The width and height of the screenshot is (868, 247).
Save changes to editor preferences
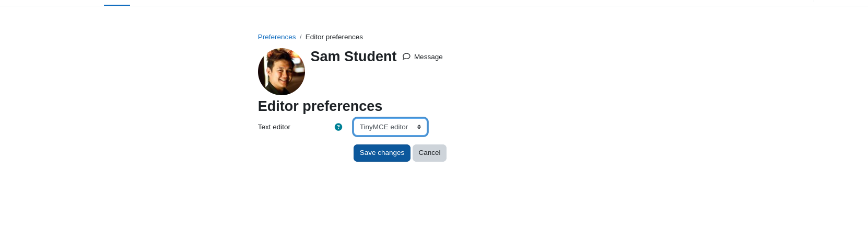(382, 153)
